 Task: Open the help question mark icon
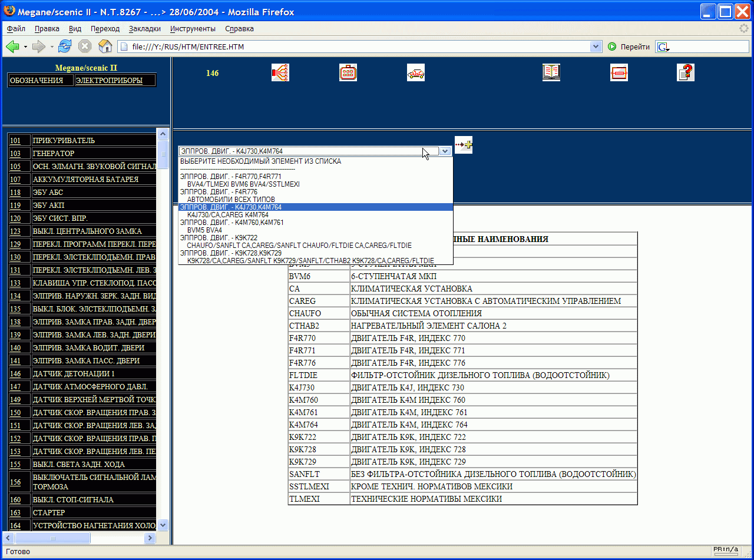coord(686,72)
